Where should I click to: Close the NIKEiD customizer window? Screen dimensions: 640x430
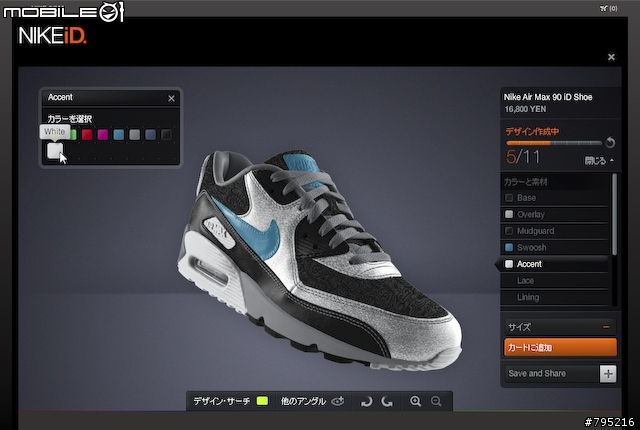coord(611,57)
